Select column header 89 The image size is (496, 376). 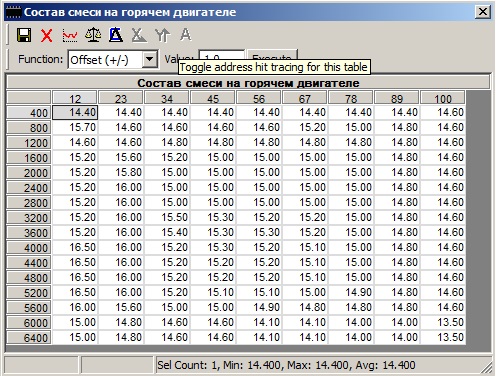coord(397,98)
